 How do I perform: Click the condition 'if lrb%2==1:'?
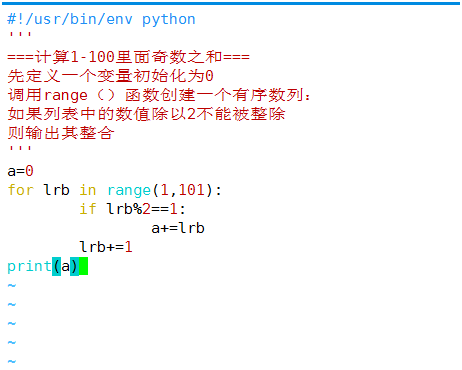132,209
